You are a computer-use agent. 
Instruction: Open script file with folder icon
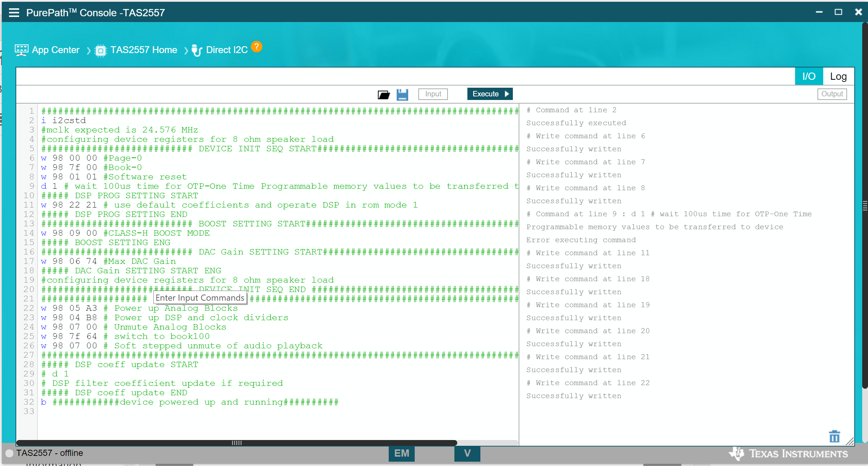[384, 95]
